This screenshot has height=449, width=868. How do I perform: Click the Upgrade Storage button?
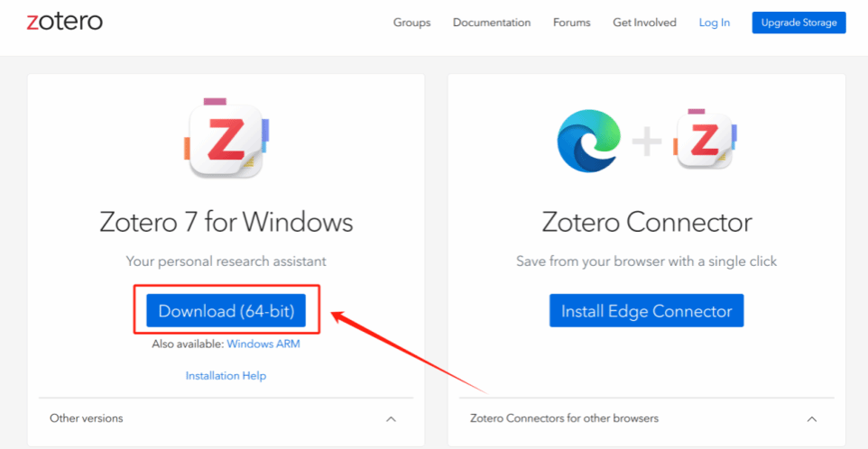[x=799, y=23]
